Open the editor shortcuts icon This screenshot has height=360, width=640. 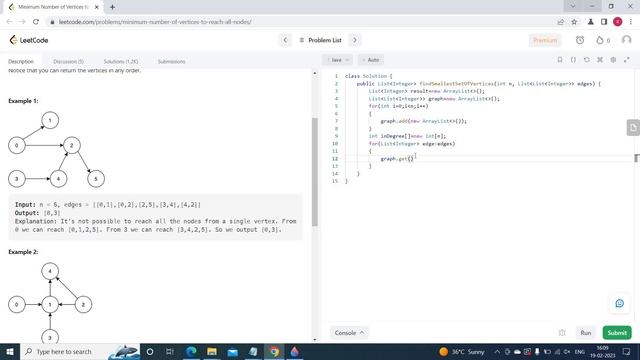point(600,60)
